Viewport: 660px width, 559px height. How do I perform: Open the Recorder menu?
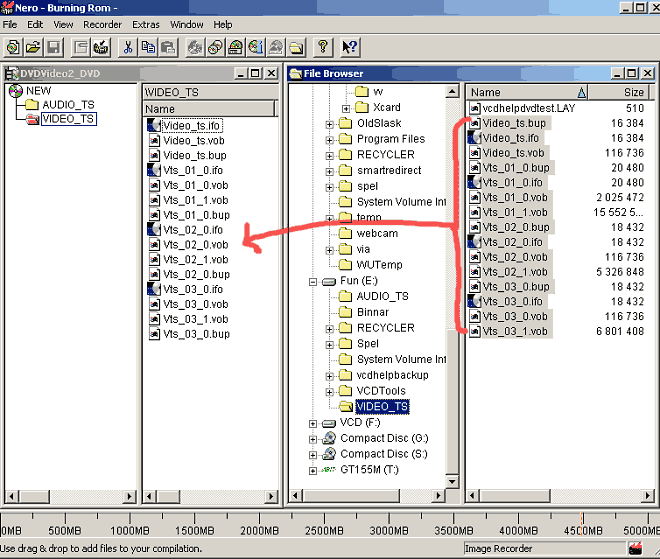(102, 24)
